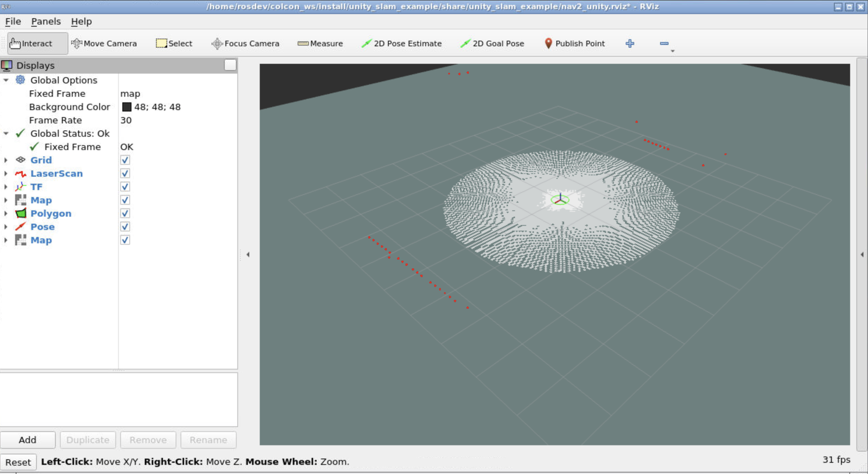Expand the TF display tree item
The image size is (868, 474).
tap(6, 187)
